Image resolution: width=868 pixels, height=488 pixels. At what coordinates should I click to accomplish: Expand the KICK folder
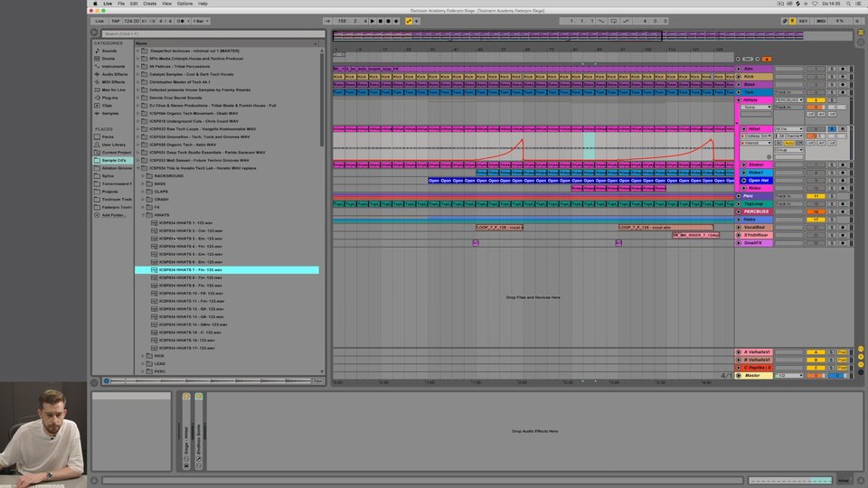(x=143, y=356)
